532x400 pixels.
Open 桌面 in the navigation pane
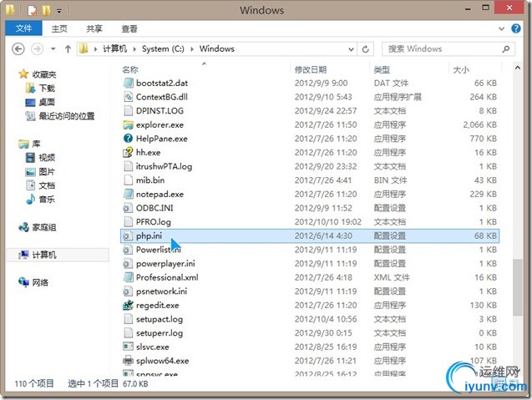point(47,102)
